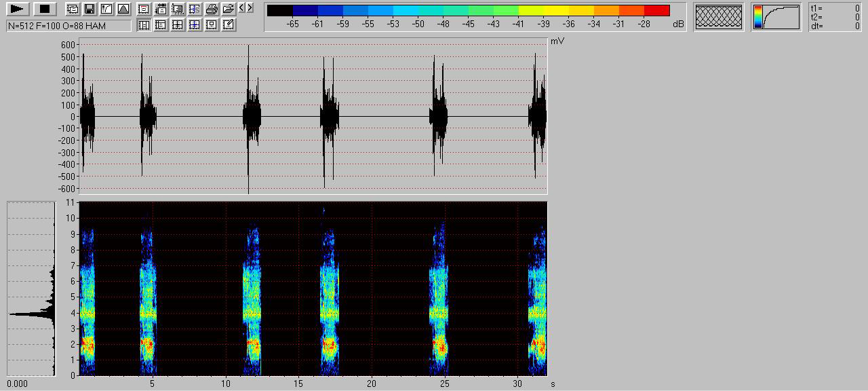Image resolution: width=868 pixels, height=391 pixels.
Task: Click the pencil edit icon
Action: point(229,24)
